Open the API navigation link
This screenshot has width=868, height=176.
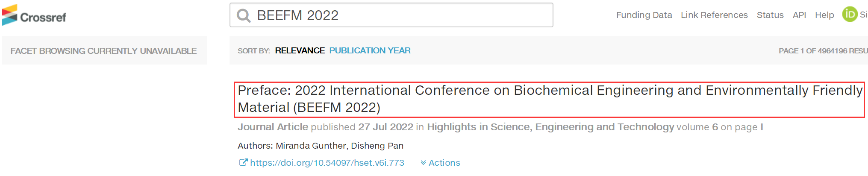(x=799, y=15)
